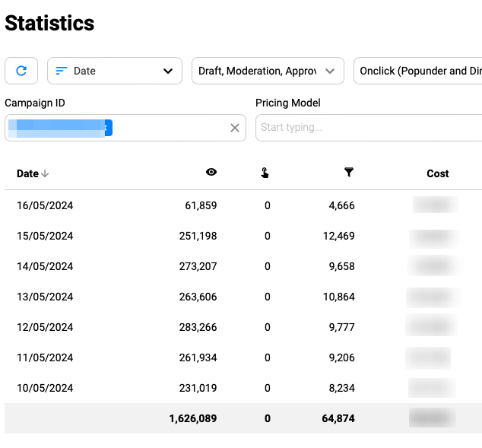
Task: Sort by the Date column header
Action: point(28,173)
